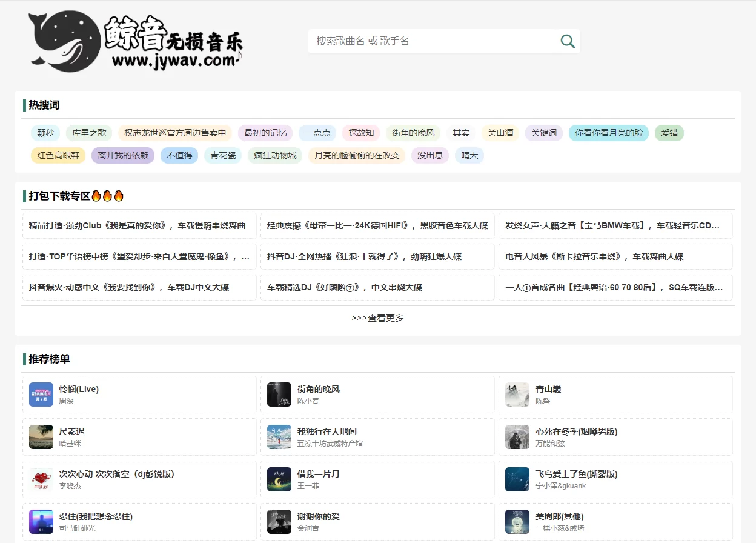Open the 红色高跟鞋 hot search tag
The image size is (756, 543).
click(x=58, y=155)
